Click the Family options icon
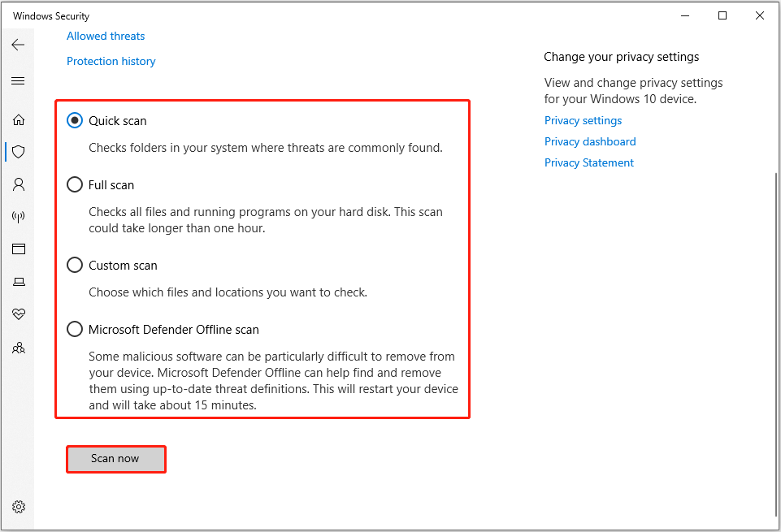The width and height of the screenshot is (781, 532). point(18,347)
